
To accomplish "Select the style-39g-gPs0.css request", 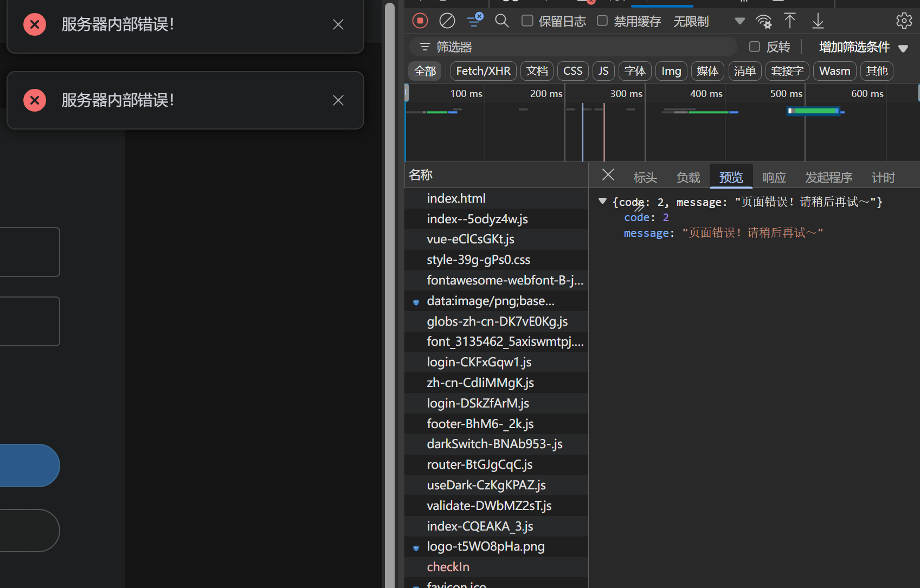I will coord(497,260).
